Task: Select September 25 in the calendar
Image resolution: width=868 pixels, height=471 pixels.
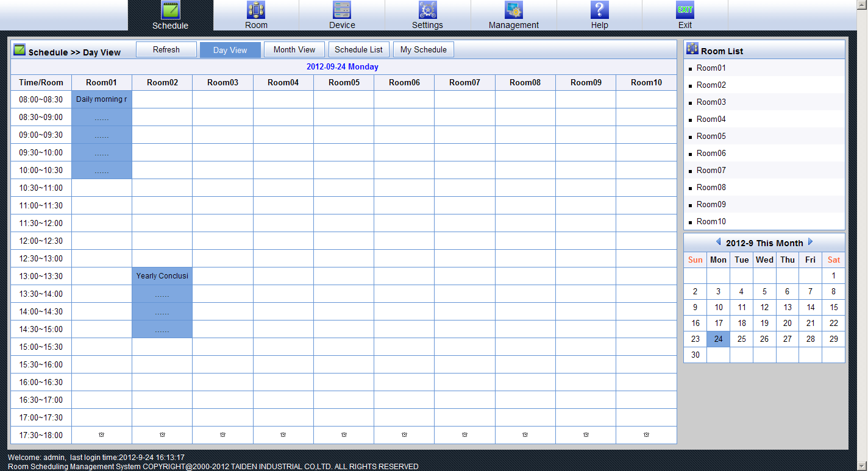Action: [741, 339]
